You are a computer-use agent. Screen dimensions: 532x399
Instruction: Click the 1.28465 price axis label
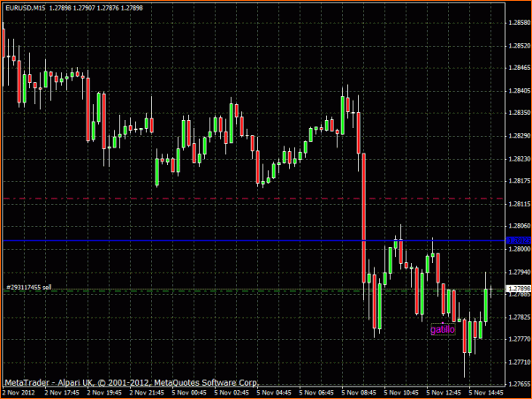click(x=519, y=68)
